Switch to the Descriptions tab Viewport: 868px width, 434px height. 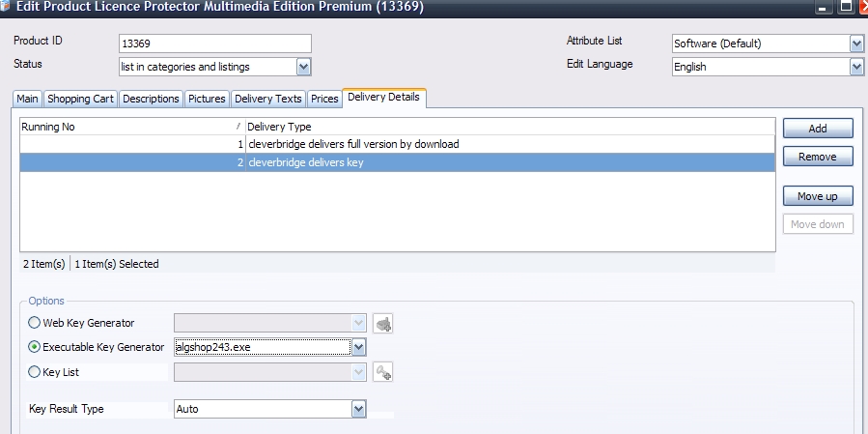click(152, 99)
